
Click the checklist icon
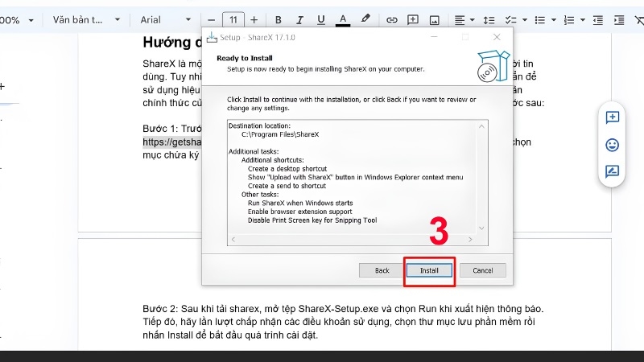[x=510, y=19]
